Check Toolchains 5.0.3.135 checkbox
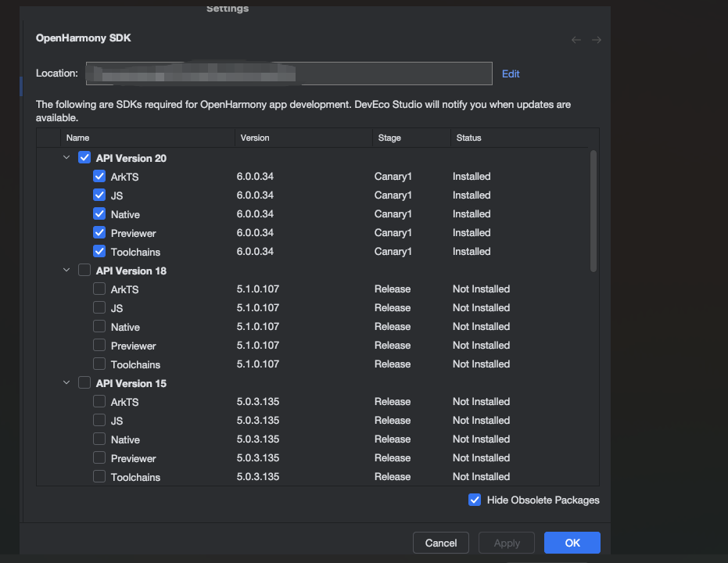Screen dimensions: 728x563 point(99,477)
